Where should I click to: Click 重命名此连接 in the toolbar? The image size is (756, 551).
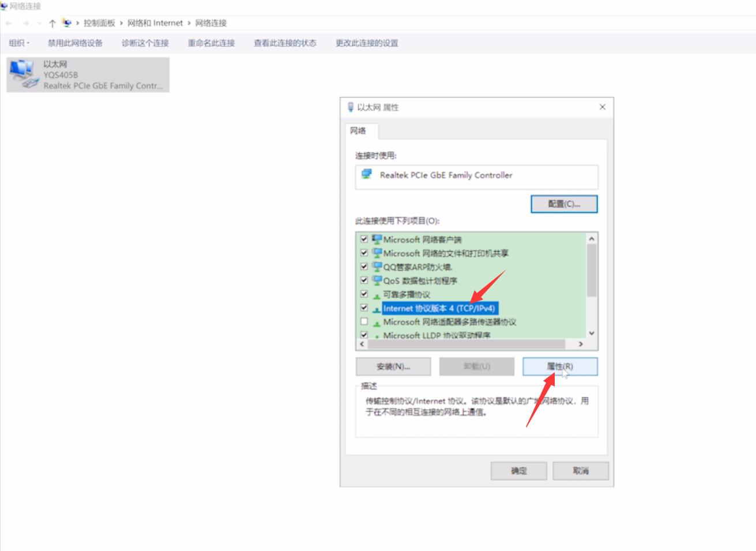(x=211, y=43)
